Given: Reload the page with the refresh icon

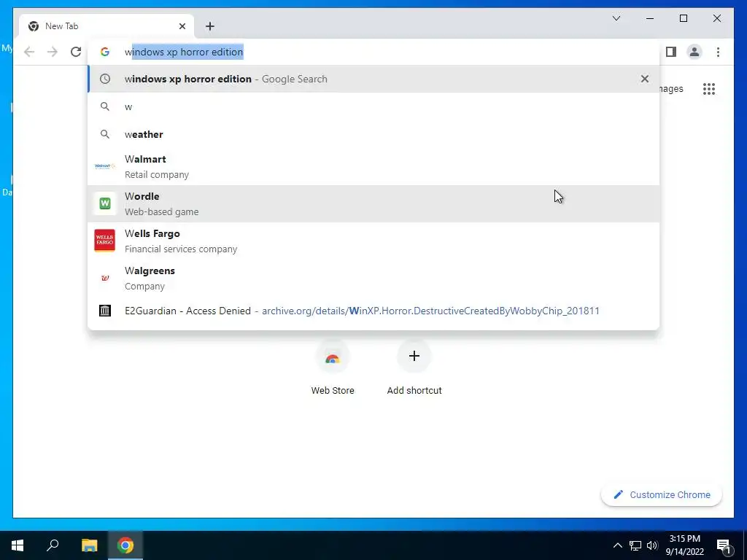Looking at the screenshot, I should pyautogui.click(x=76, y=52).
